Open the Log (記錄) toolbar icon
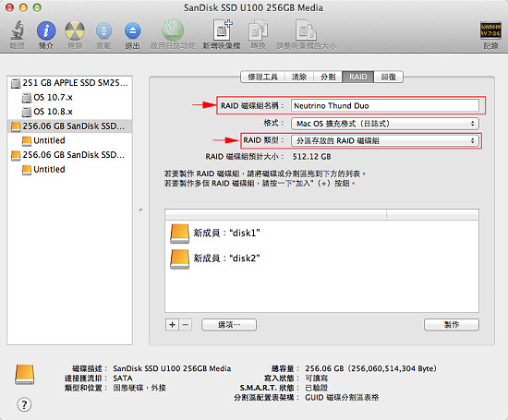The height and width of the screenshot is (420, 508). (x=490, y=30)
